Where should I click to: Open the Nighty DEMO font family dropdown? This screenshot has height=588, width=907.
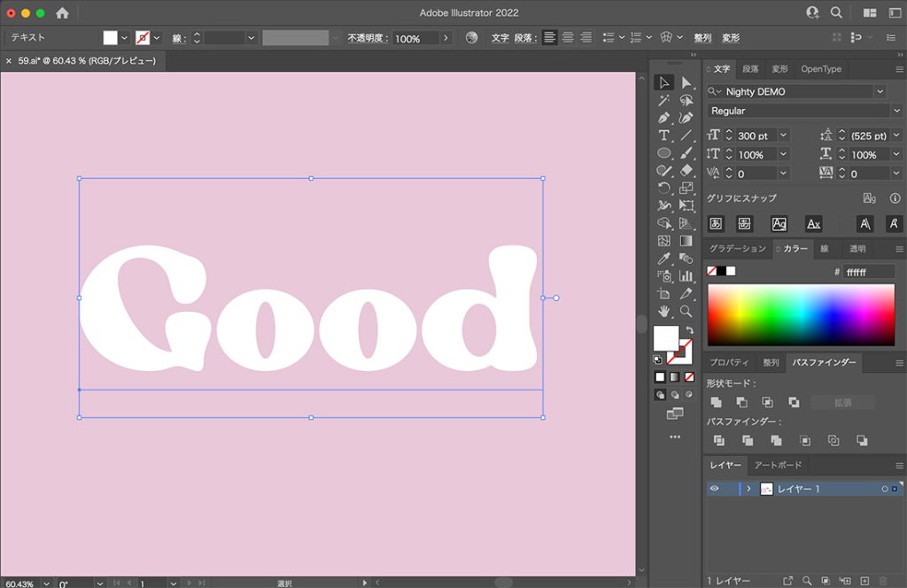(x=880, y=91)
